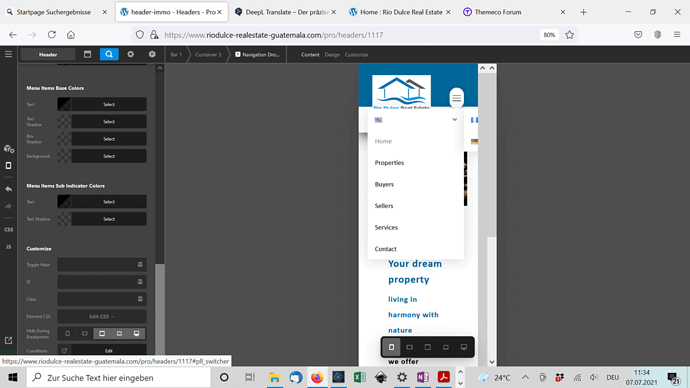Open the JS editor
The height and width of the screenshot is (388, 690).
pyautogui.click(x=8, y=247)
